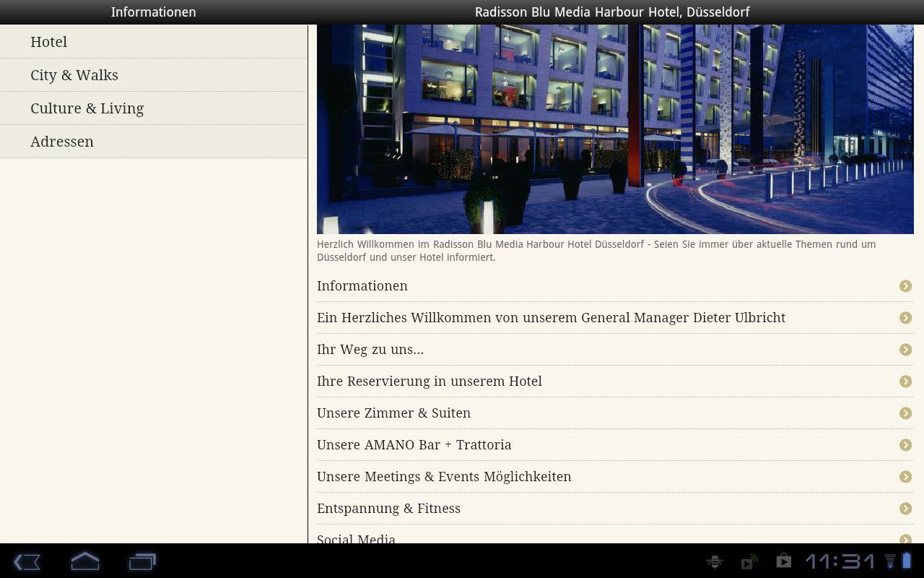924x578 pixels.
Task: Open Culture & Living section
Action: (153, 108)
